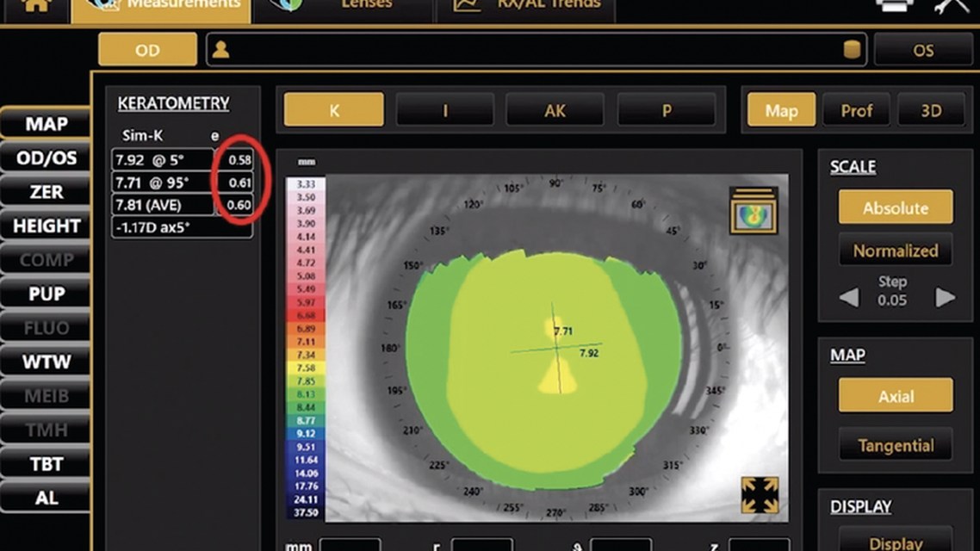The height and width of the screenshot is (551, 980).
Task: Decrease step with left arrow
Action: point(849,297)
